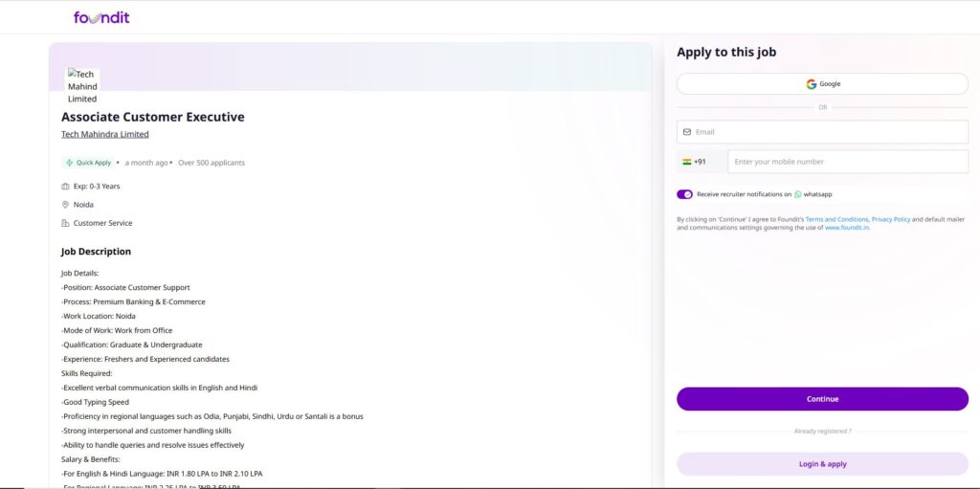980x489 pixels.
Task: Click the Google logo icon
Action: coord(812,84)
